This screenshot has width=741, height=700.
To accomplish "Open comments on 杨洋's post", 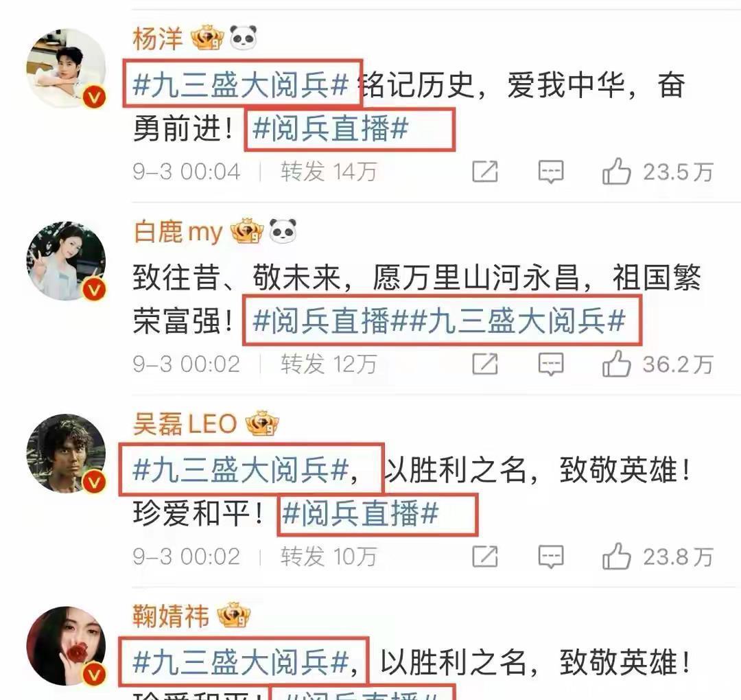I will coord(551,172).
